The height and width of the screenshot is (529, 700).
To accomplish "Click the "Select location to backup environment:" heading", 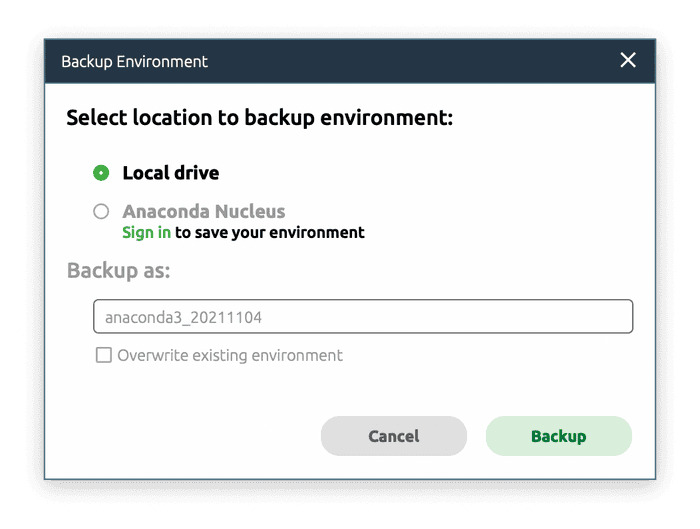I will [260, 118].
